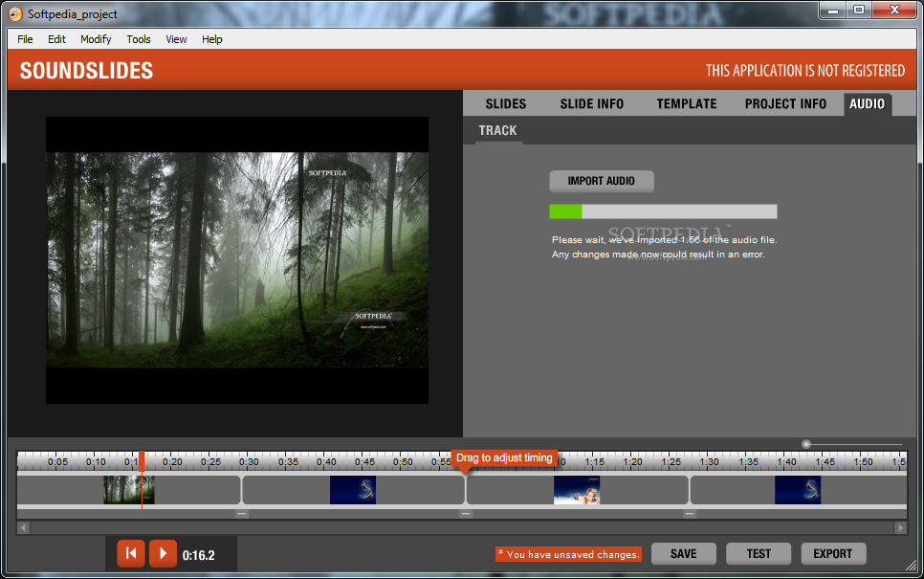This screenshot has width=924, height=579.
Task: Click the timeline scrollbar left arrow
Action: coord(24,527)
